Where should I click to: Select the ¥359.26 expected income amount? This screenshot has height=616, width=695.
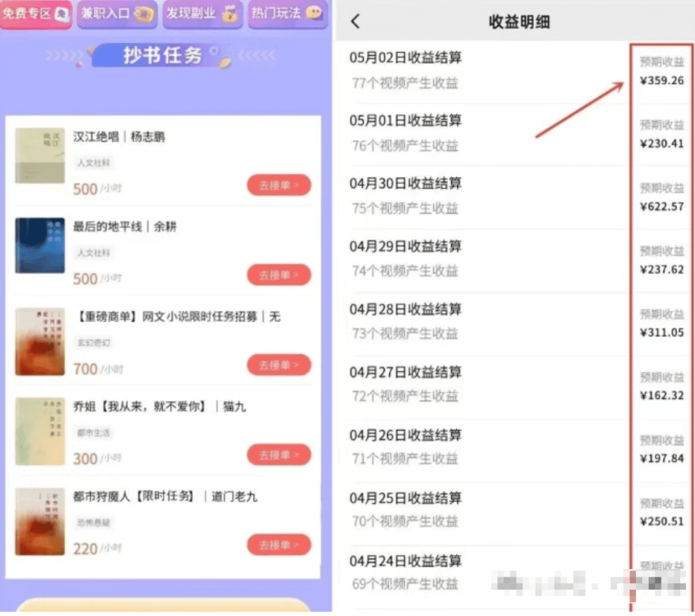click(x=662, y=80)
